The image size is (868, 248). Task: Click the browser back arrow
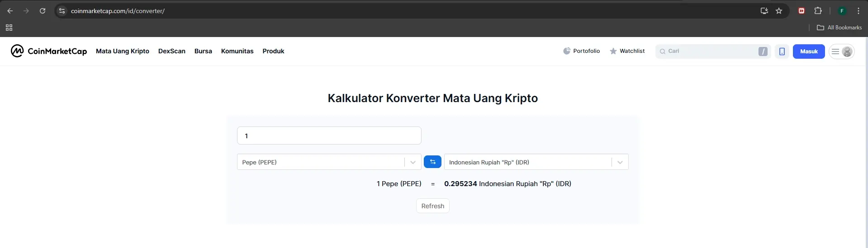[10, 11]
